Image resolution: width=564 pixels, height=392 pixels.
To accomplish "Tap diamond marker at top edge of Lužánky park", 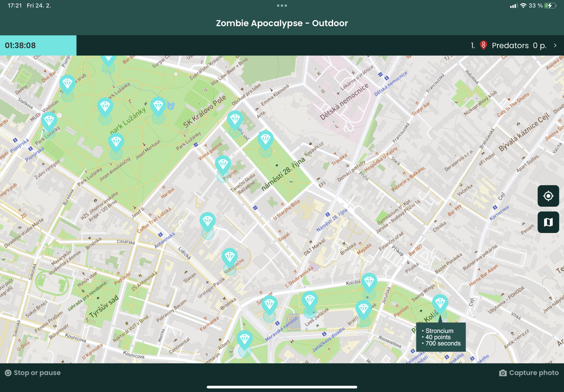I will pos(108,60).
